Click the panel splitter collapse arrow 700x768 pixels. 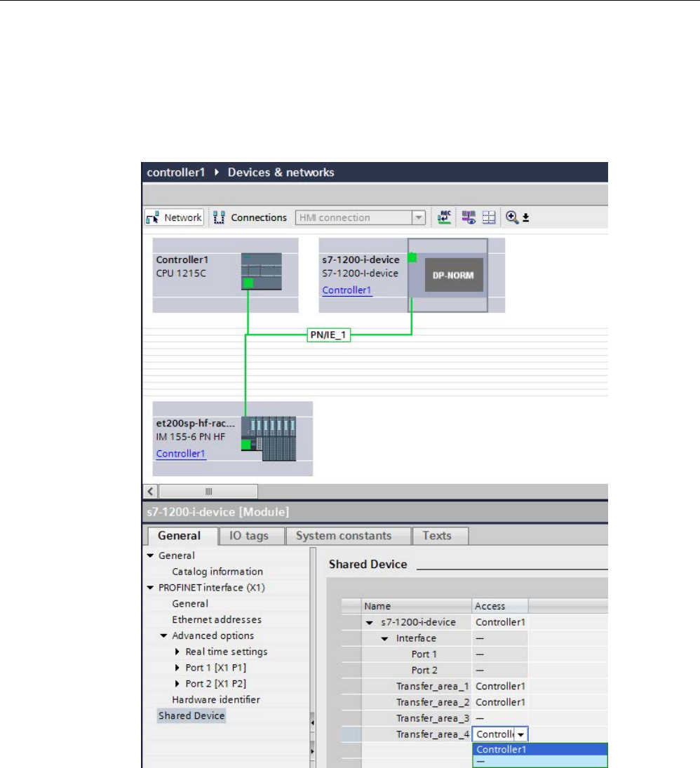[313, 722]
